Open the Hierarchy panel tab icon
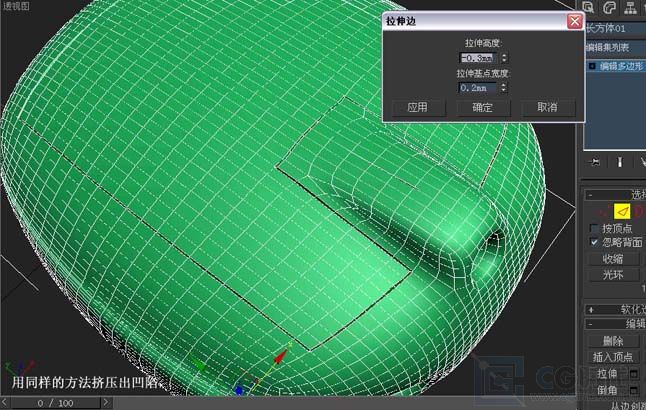646x410 pixels. click(630, 7)
